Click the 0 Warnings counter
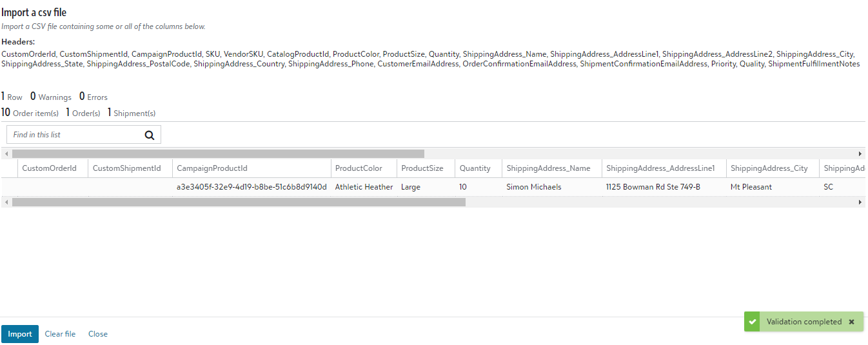This screenshot has width=868, height=345. click(51, 97)
